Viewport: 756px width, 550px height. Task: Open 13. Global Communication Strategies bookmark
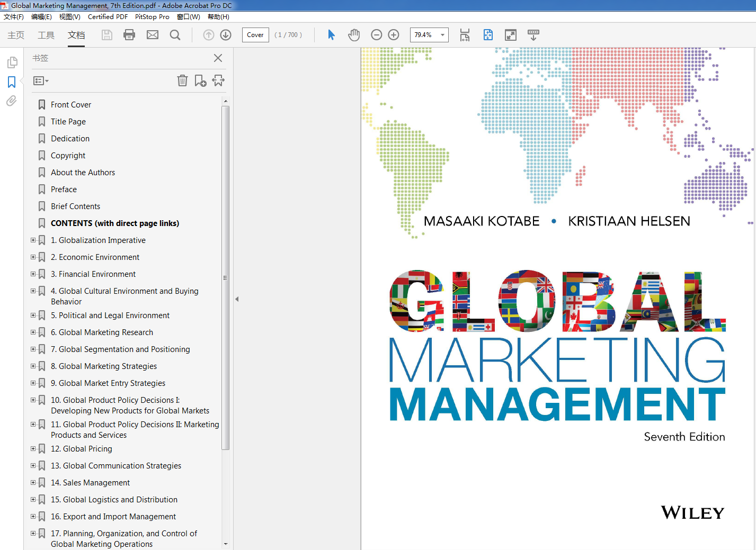pos(116,466)
